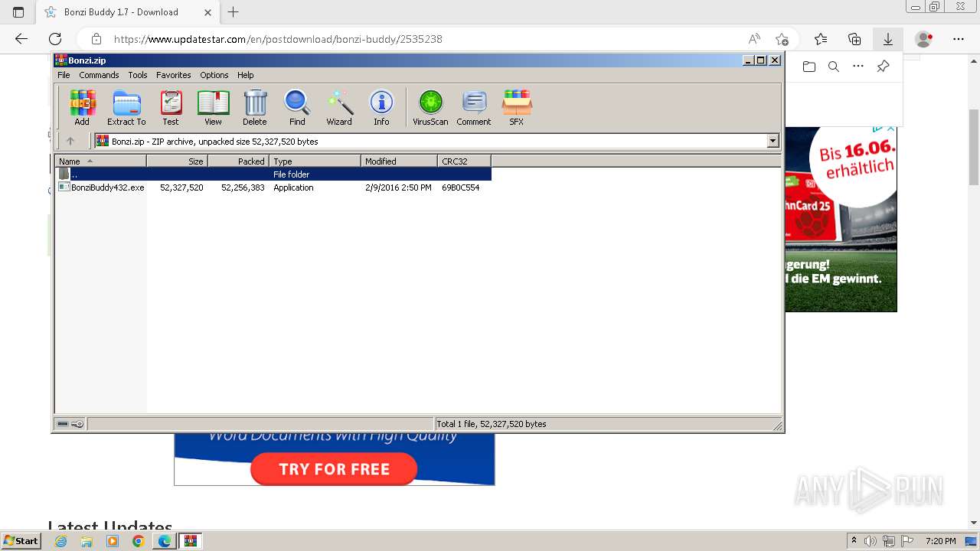Refresh the browser page

tap(55, 39)
